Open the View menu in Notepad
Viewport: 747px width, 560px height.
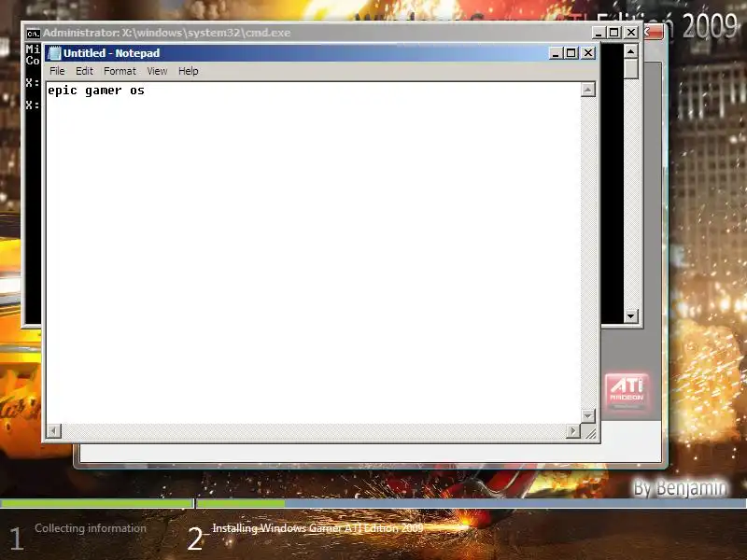click(157, 71)
